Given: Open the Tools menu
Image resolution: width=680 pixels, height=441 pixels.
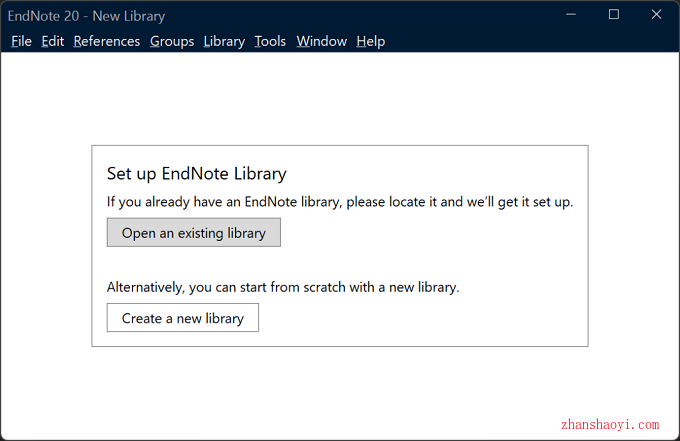Looking at the screenshot, I should pyautogui.click(x=270, y=41).
